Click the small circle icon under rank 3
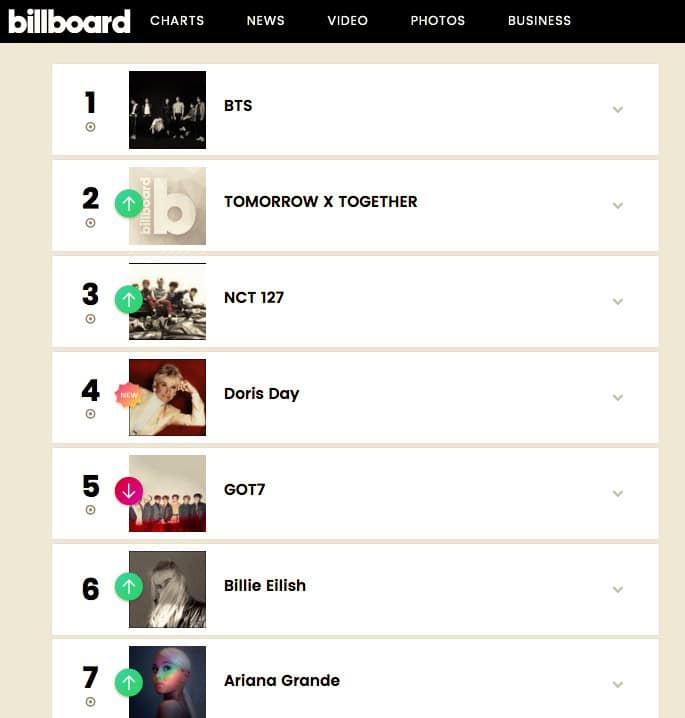The width and height of the screenshot is (685, 718). click(91, 319)
